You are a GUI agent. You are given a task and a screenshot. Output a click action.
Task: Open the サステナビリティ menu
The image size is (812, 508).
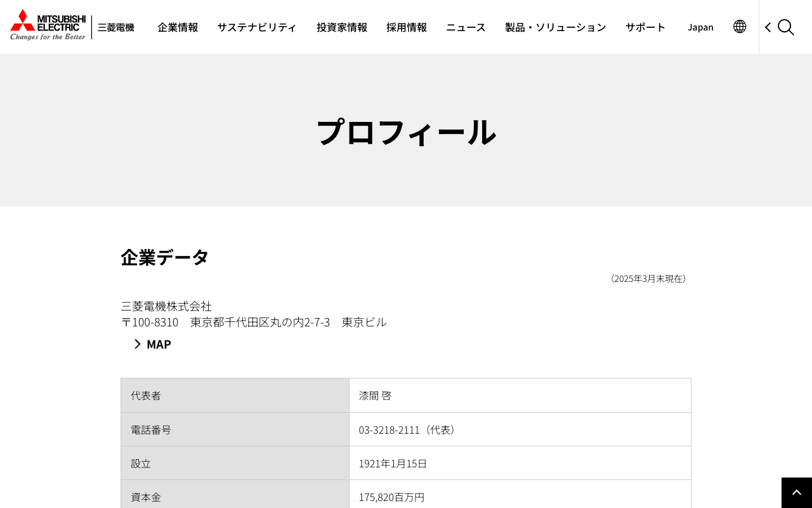tap(257, 27)
